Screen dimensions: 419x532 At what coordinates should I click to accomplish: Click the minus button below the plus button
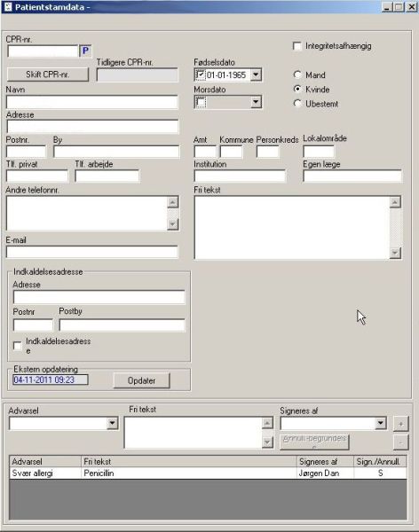click(401, 442)
